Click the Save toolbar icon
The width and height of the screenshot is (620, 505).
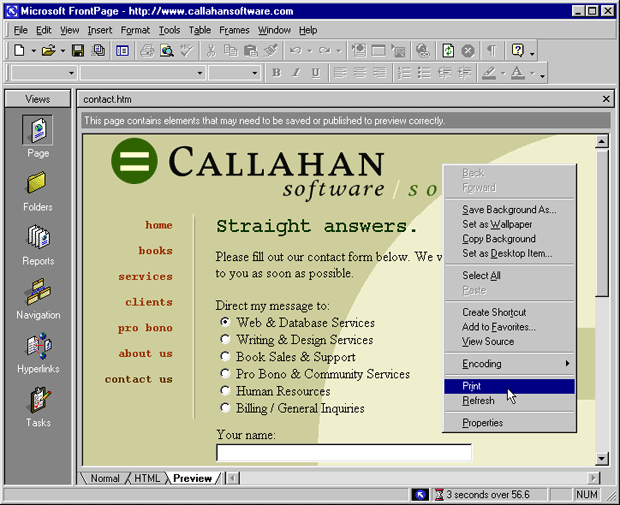click(x=77, y=50)
